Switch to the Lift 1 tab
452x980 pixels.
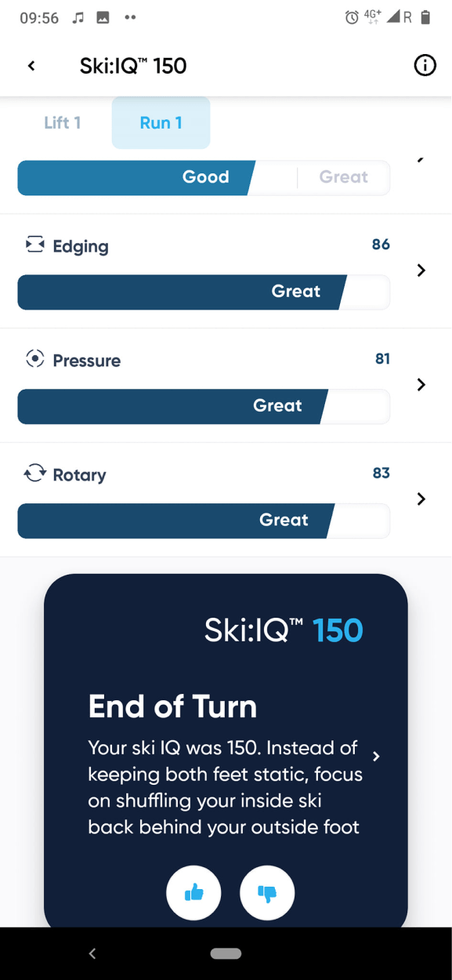[x=63, y=122]
